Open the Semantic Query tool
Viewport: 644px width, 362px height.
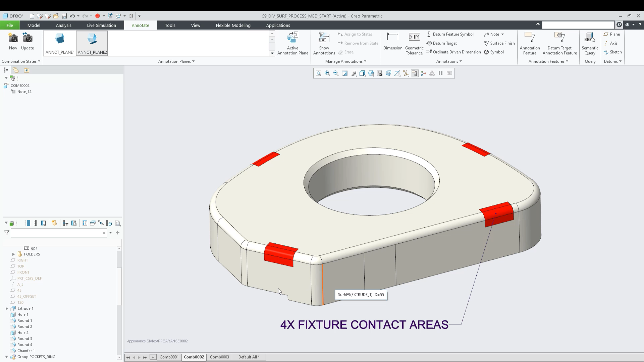pyautogui.click(x=590, y=43)
